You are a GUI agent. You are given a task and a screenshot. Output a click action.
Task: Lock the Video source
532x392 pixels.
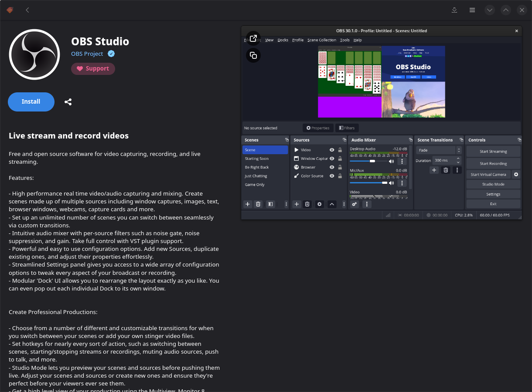tap(340, 149)
